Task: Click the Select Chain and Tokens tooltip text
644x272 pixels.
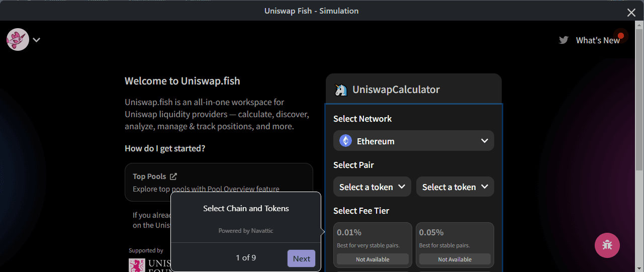Action: click(x=246, y=208)
